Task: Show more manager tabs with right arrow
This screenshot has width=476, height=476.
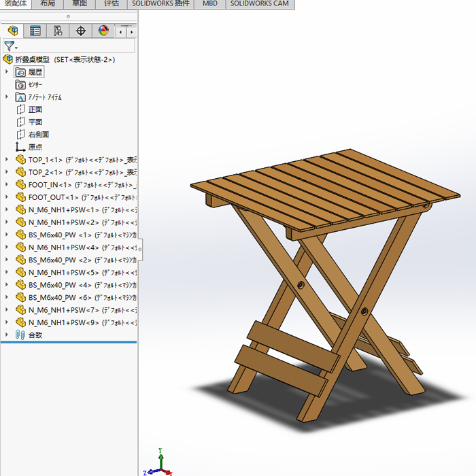Action: pos(131,32)
